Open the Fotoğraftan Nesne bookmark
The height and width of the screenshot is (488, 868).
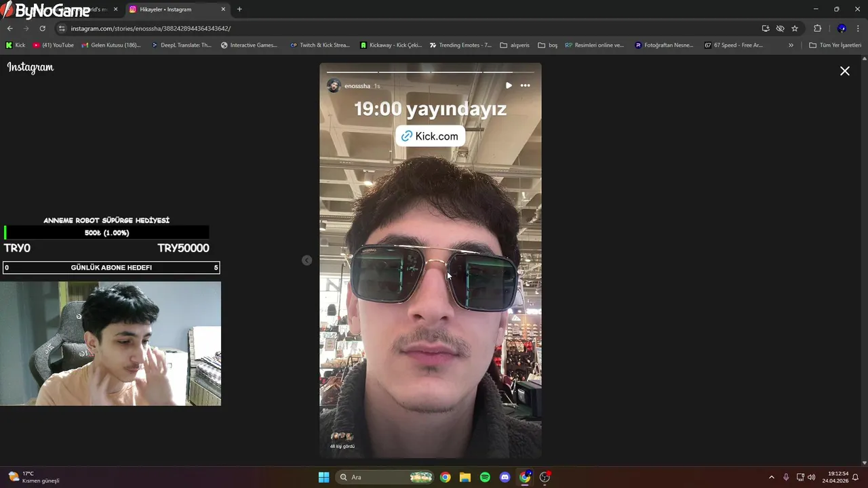(664, 45)
